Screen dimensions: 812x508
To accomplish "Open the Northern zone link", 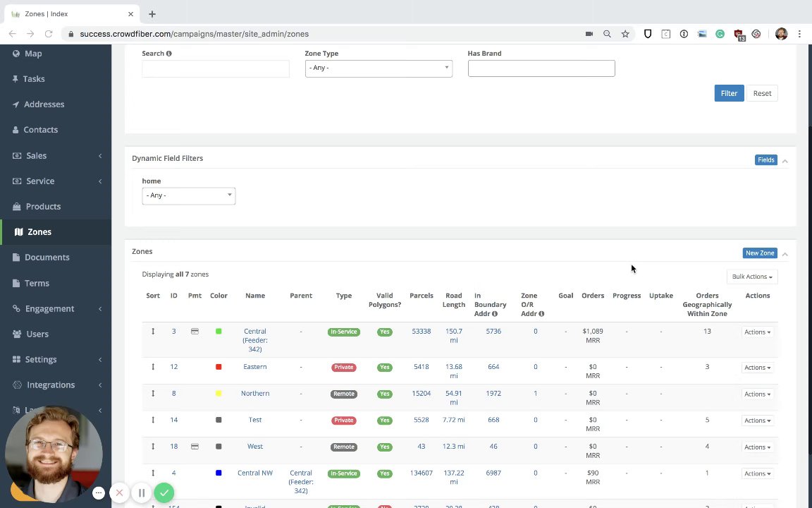I will pyautogui.click(x=254, y=394).
